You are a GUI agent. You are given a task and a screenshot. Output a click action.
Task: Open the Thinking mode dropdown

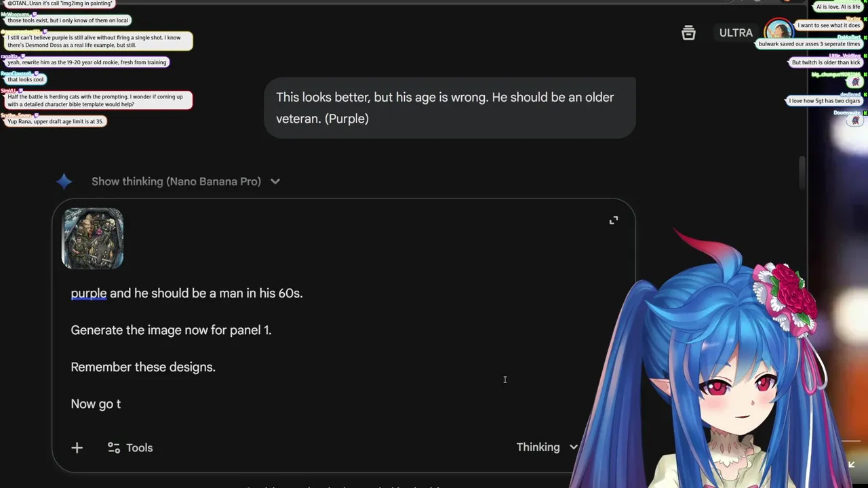(547, 447)
